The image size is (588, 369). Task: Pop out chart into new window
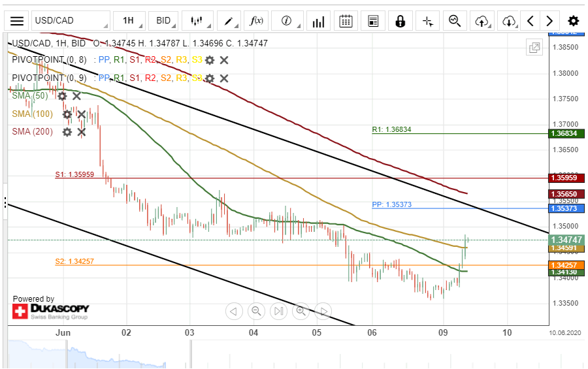coord(534,48)
